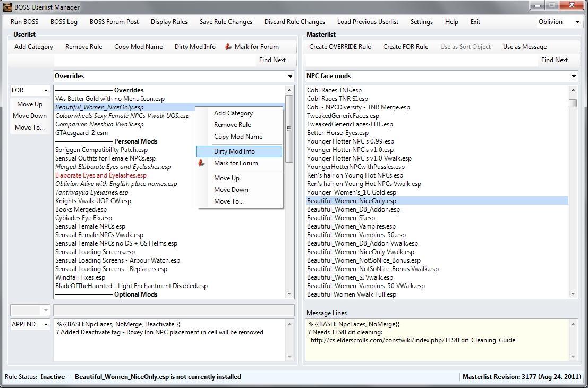Image resolution: width=588 pixels, height=388 pixels.
Task: Choose Dirty Mod Info in context menu
Action: [239, 151]
